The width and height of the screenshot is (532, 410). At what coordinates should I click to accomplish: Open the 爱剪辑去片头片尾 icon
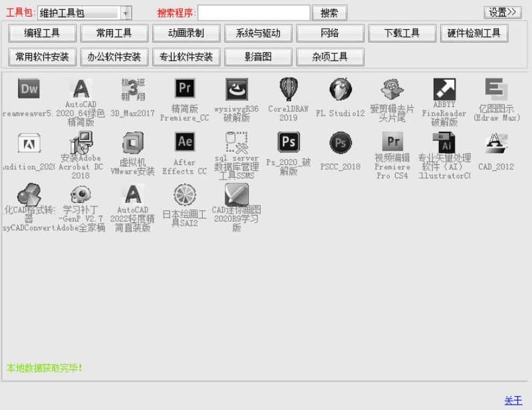click(392, 89)
